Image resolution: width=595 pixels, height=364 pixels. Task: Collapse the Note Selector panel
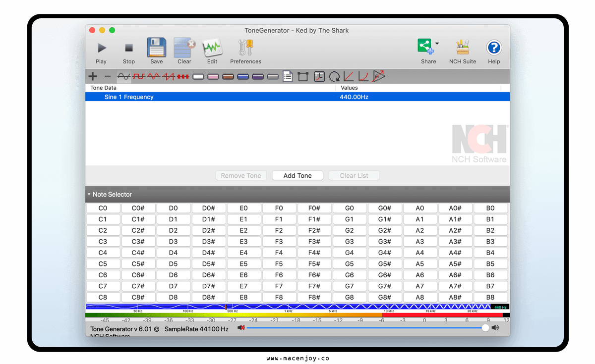tap(89, 194)
